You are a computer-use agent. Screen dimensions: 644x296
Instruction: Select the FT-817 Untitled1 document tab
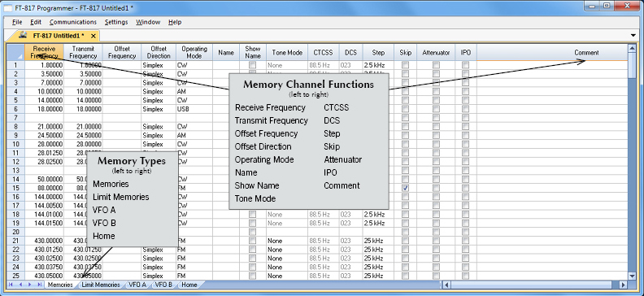[x=59, y=36]
